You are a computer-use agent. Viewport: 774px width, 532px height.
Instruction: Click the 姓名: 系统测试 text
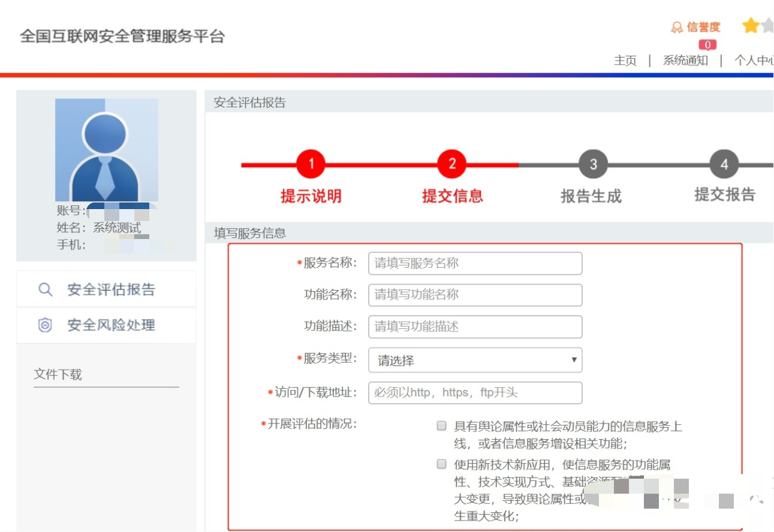(x=99, y=228)
